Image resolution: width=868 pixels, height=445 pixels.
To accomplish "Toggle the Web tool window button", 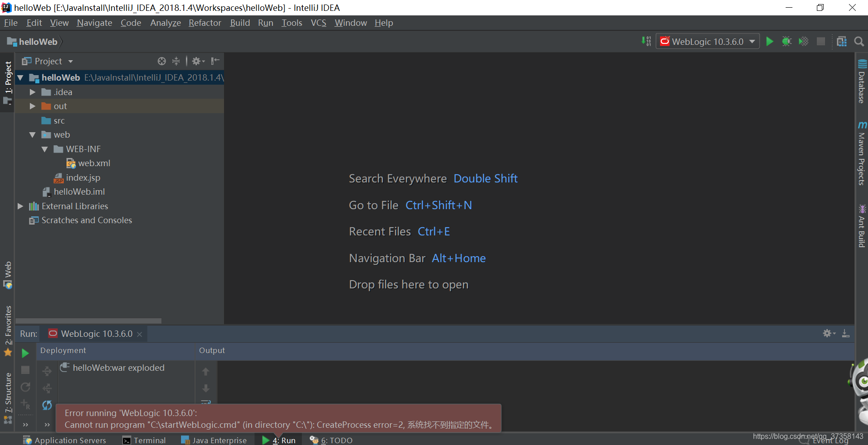I will coord(8,274).
